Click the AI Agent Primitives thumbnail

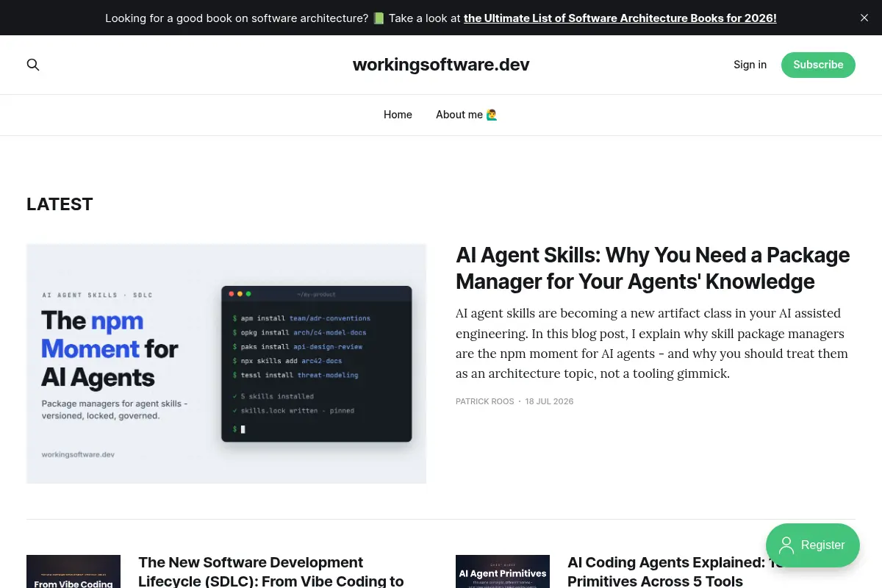[503, 571]
